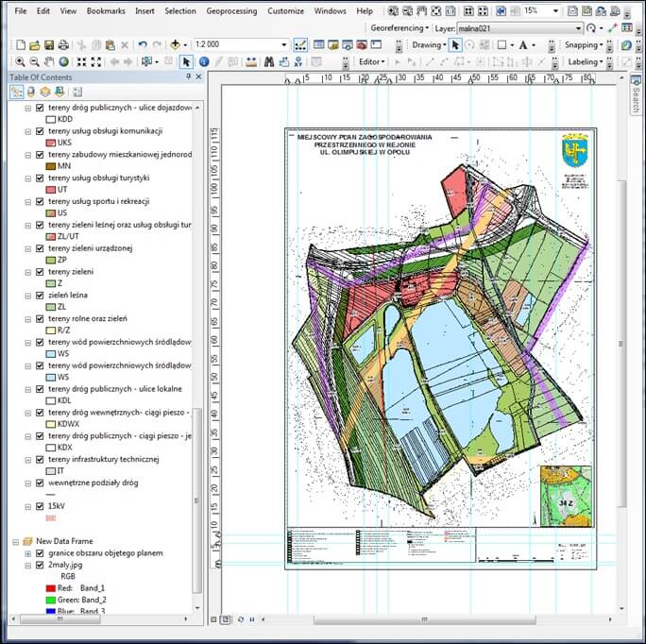Save the map with the floppy icon
The height and width of the screenshot is (644, 646).
pyautogui.click(x=49, y=45)
